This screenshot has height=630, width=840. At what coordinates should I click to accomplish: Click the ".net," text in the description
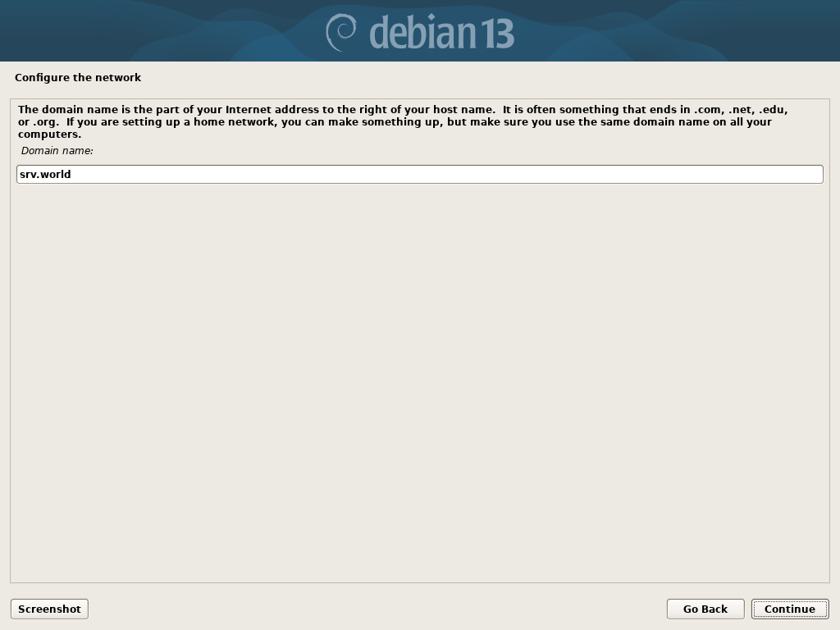(742, 110)
